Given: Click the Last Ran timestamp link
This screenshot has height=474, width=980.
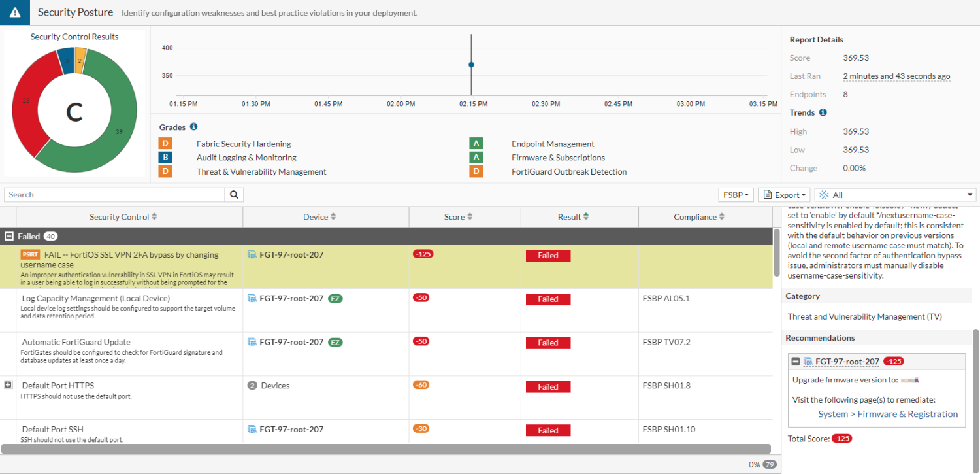Looking at the screenshot, I should pyautogui.click(x=896, y=76).
